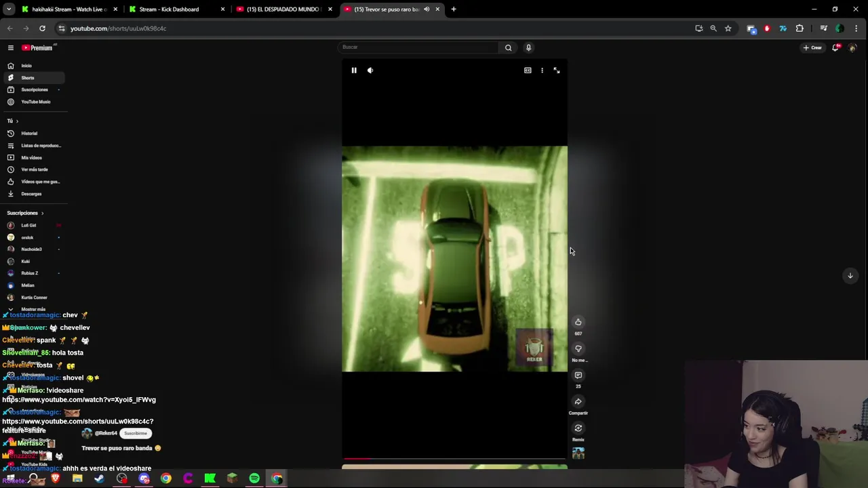This screenshot has height=488, width=868.
Task: Open Listas de reproducción
Action: (33, 146)
